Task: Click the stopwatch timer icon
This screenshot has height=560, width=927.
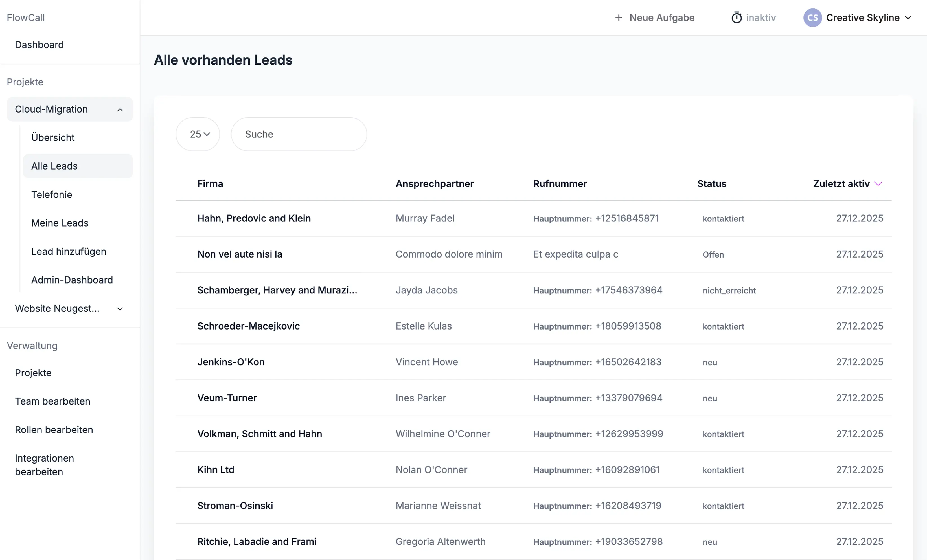Action: (736, 18)
